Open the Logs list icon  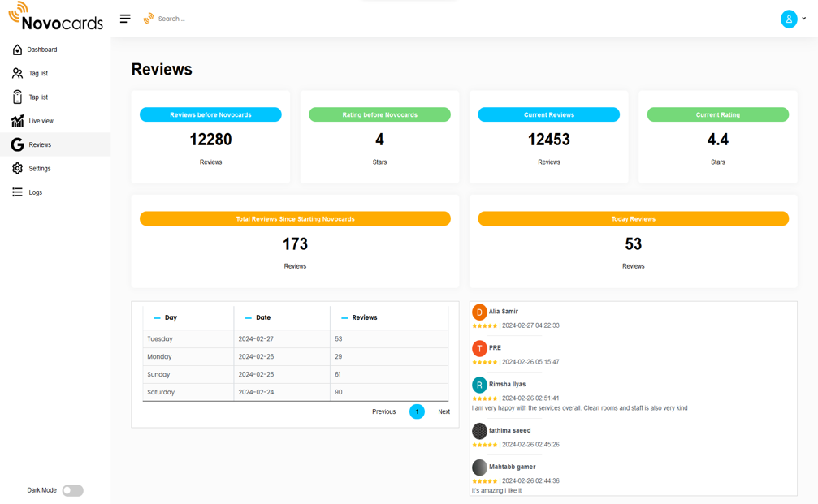pyautogui.click(x=17, y=192)
